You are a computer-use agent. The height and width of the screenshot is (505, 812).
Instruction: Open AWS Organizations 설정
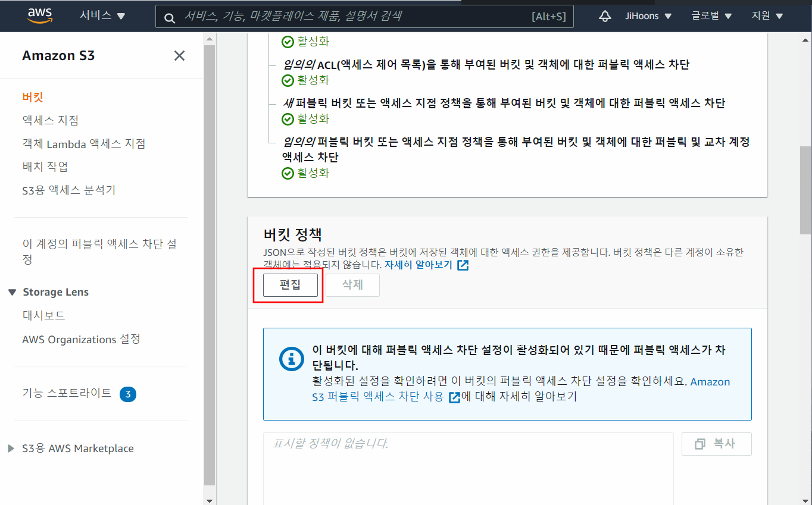[82, 339]
